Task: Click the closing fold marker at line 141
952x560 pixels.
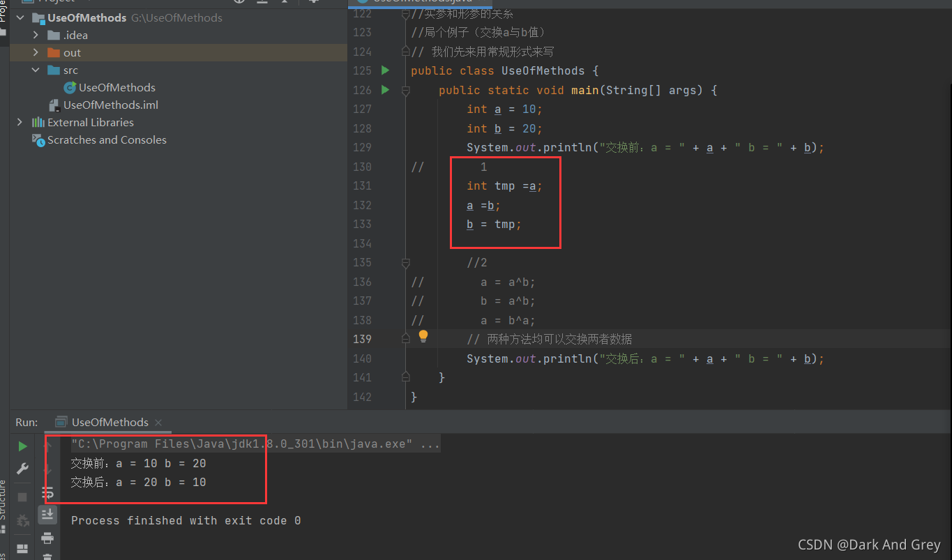Action: (406, 377)
